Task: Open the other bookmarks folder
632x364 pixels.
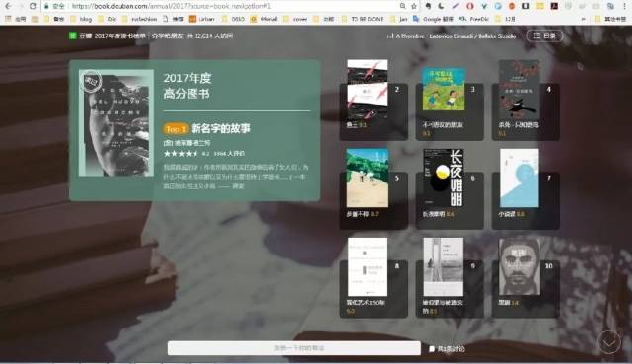Action: (610, 19)
